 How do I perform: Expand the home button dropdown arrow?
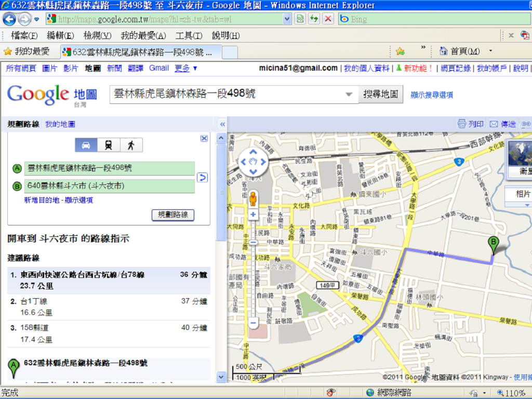490,51
